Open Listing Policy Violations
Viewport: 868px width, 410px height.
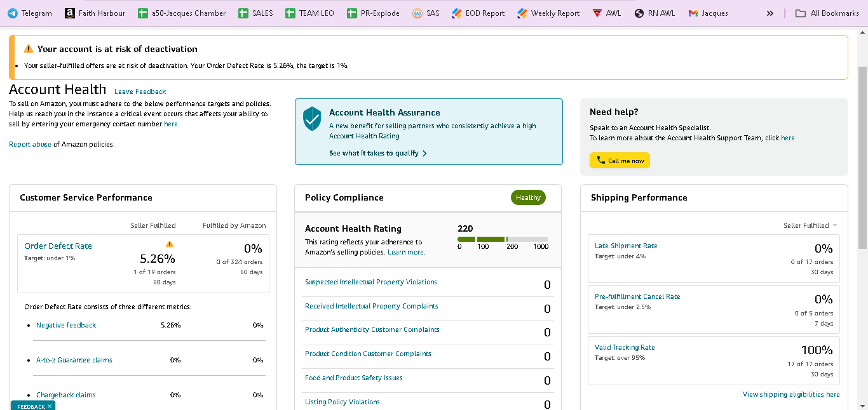342,402
